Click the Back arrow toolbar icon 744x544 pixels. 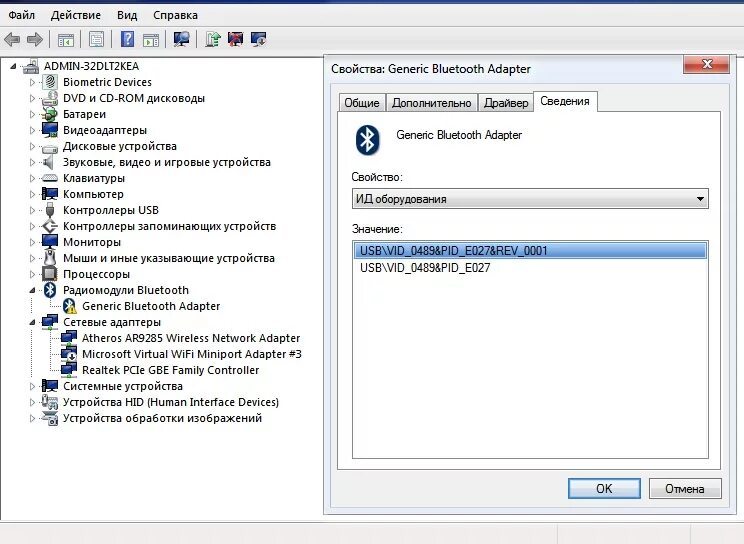tap(12, 39)
